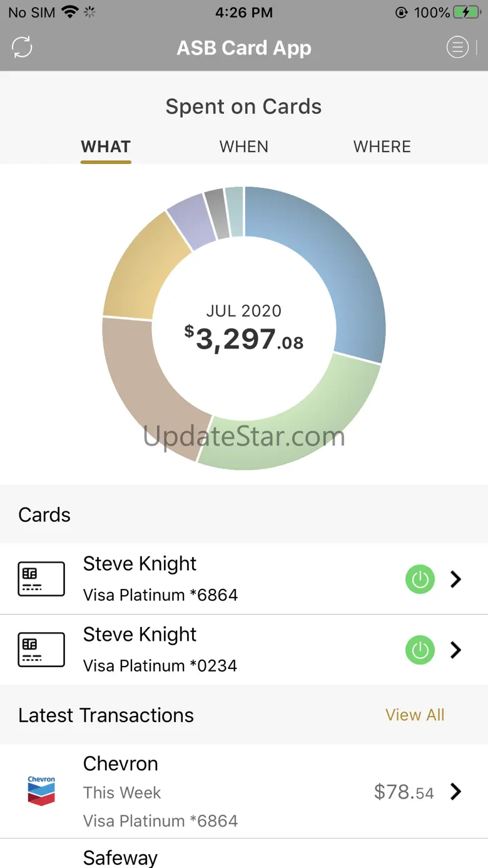
Task: Tap the Wi-Fi status icon
Action: coord(69,13)
